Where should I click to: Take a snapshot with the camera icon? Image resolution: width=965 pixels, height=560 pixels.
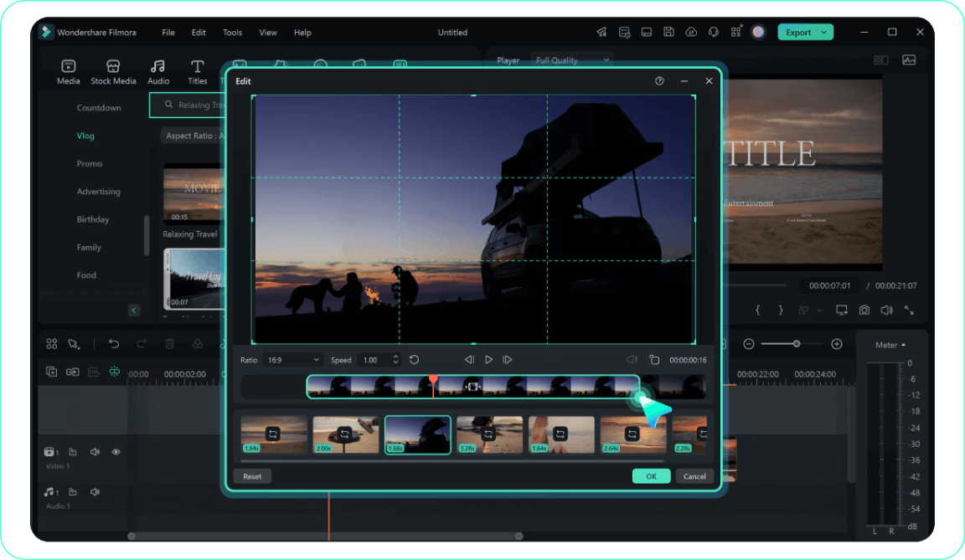click(x=864, y=311)
